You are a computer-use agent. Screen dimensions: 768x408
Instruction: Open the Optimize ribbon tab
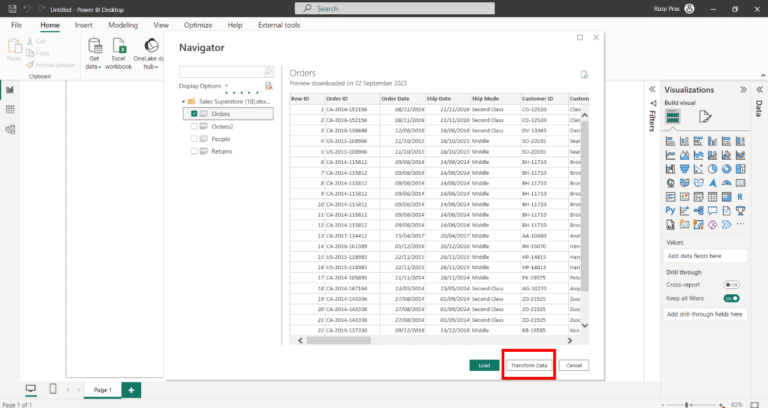tap(198, 25)
